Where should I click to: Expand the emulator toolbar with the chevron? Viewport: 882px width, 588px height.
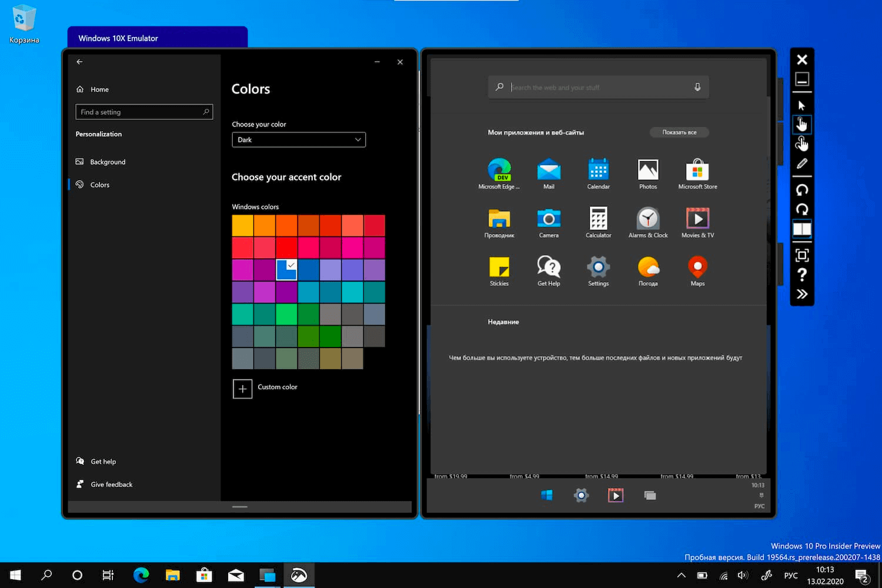tap(802, 294)
